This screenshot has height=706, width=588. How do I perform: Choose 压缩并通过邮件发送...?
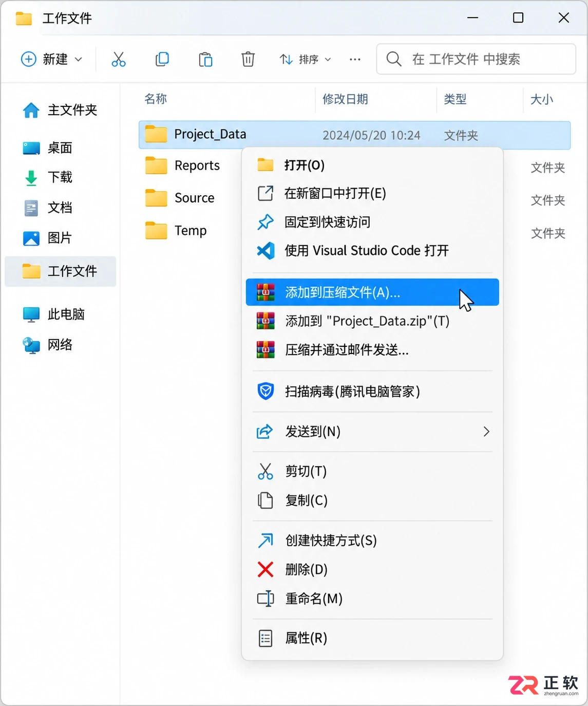(372, 350)
